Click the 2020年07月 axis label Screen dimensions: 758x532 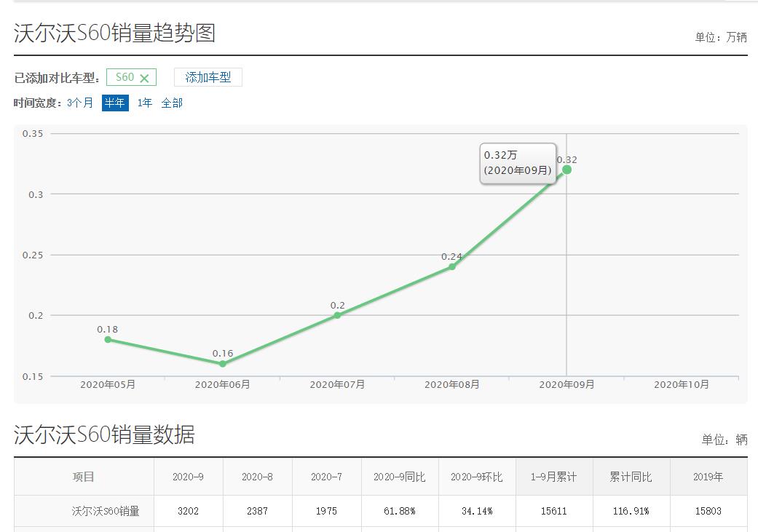pyautogui.click(x=337, y=384)
